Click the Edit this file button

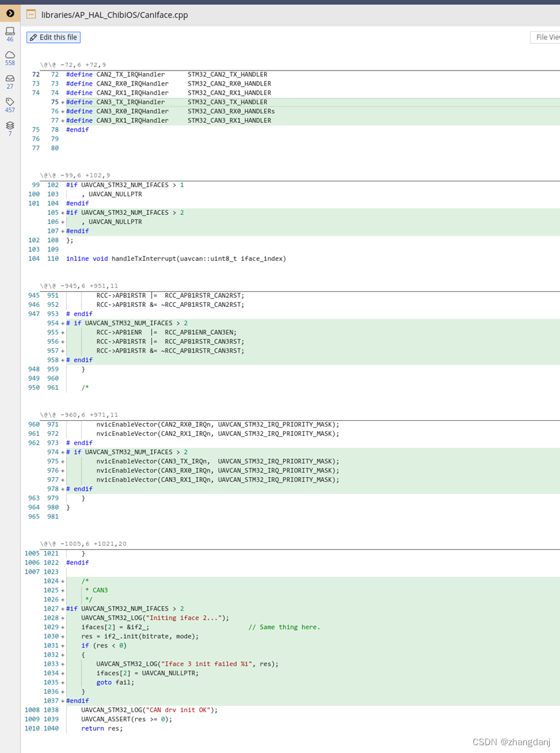point(53,38)
